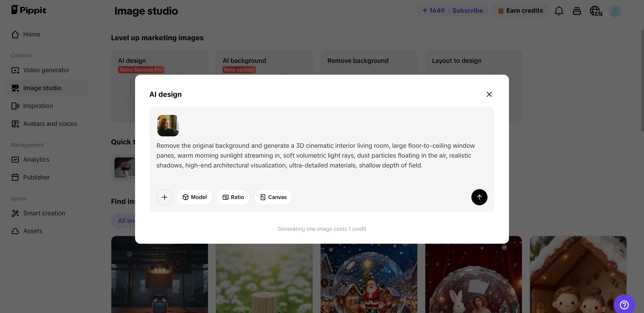Click the send arrow generate button
This screenshot has height=313, width=644.
click(x=479, y=197)
